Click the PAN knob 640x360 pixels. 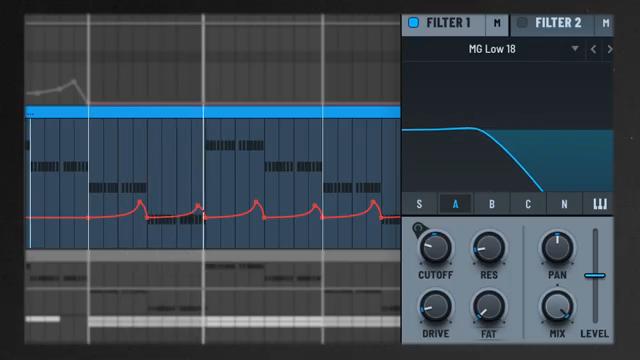pos(557,248)
